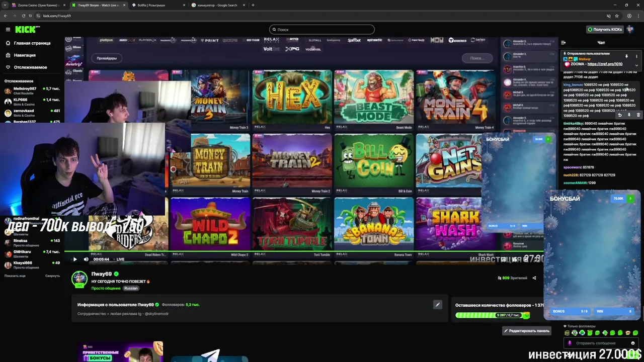
Task: Share the stream via share icon
Action: click(534, 278)
